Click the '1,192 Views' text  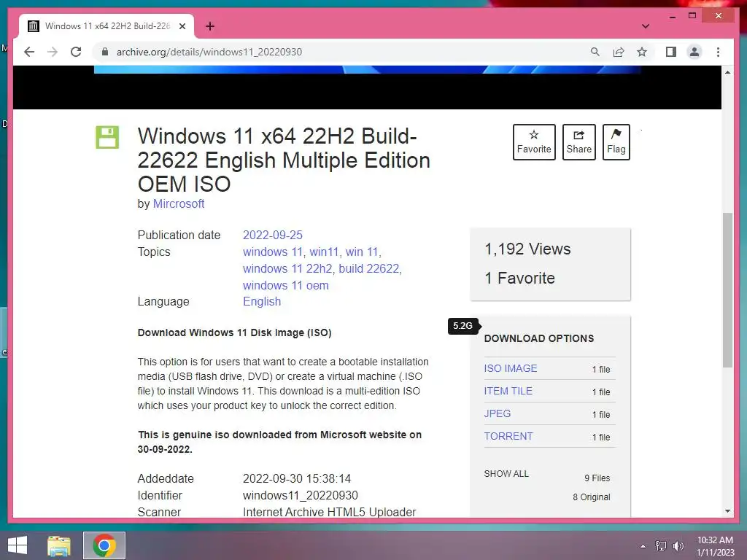[527, 249]
